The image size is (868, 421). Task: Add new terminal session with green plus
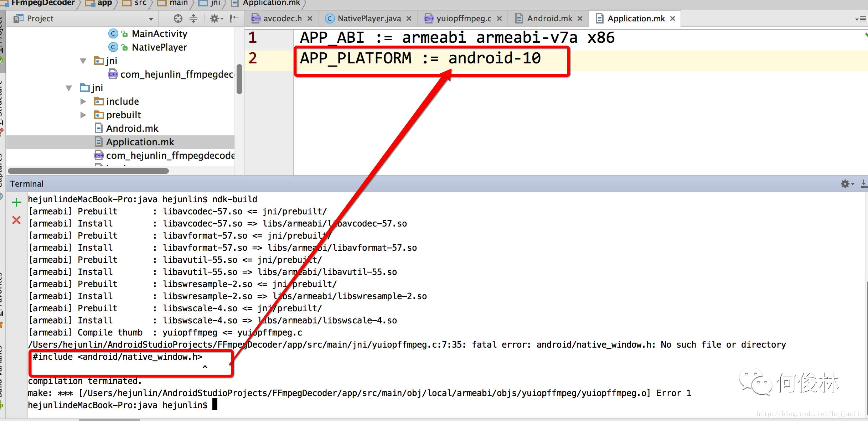pos(16,203)
